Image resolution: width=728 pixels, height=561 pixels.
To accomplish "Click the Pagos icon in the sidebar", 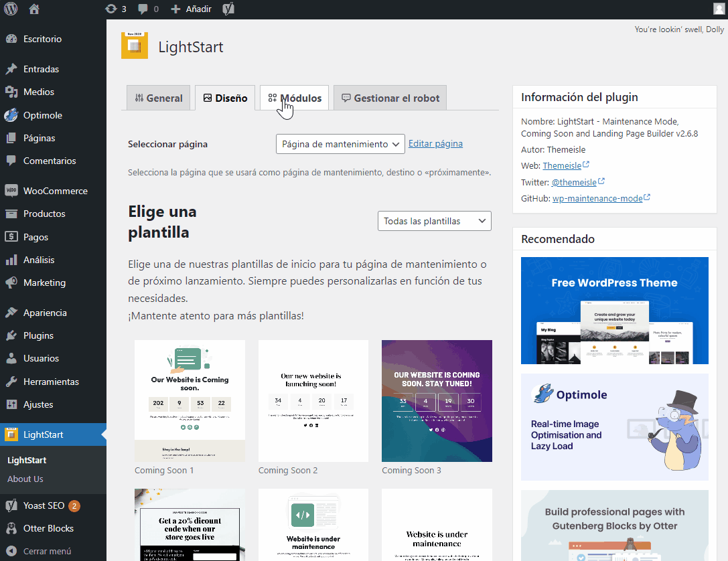I will [x=11, y=236].
